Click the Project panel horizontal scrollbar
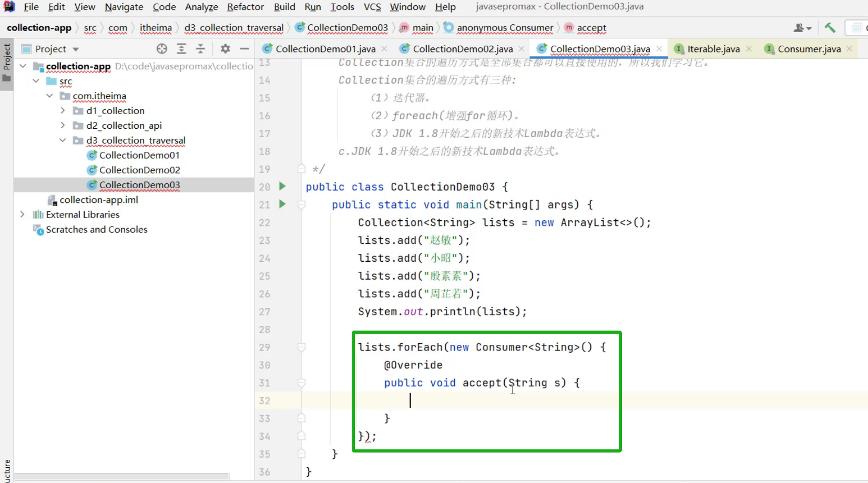The image size is (868, 483). (122, 476)
